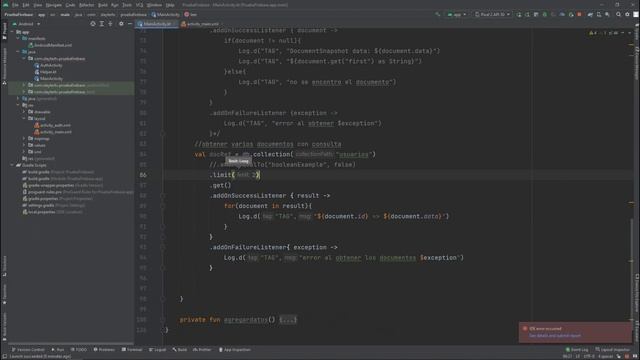The width and height of the screenshot is (640, 360).
Task: Select AuthActivity in project tree
Action: (48, 65)
